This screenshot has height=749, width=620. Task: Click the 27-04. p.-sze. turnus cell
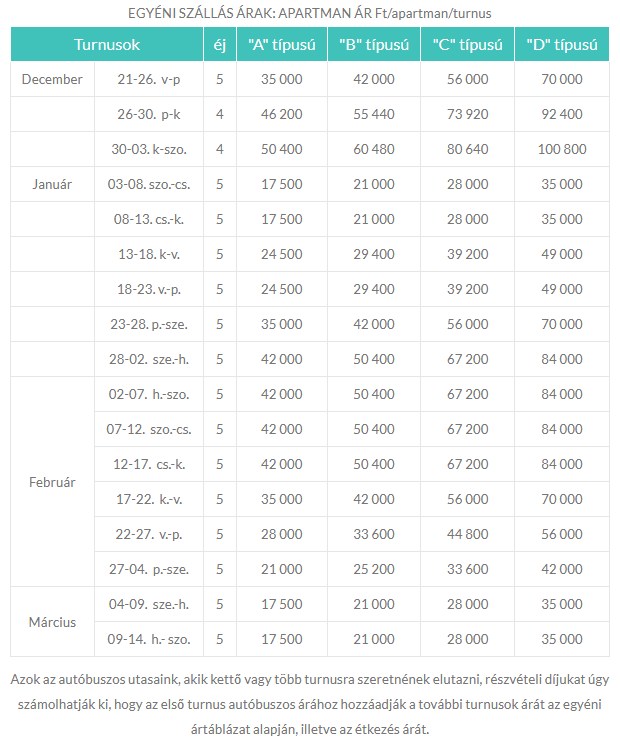coord(150,569)
